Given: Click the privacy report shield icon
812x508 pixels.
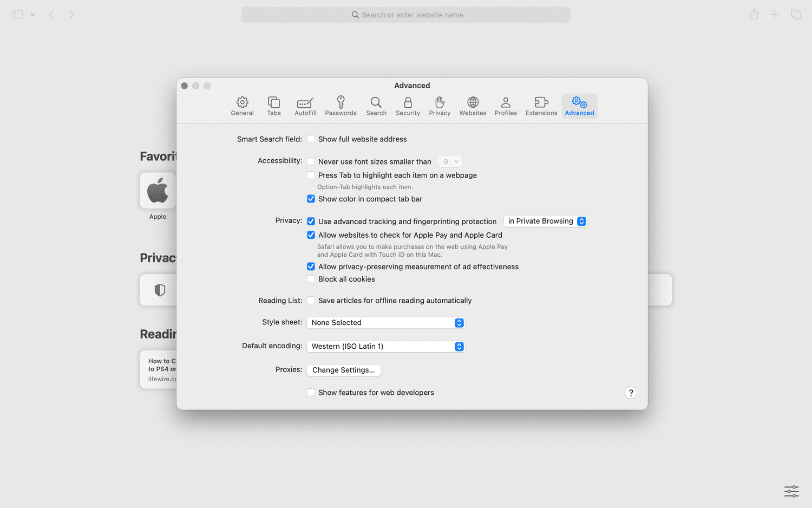Looking at the screenshot, I should (160, 290).
